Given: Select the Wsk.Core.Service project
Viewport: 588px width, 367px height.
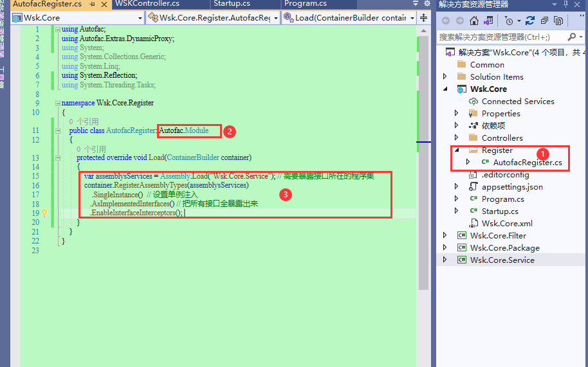Looking at the screenshot, I should pyautogui.click(x=502, y=260).
